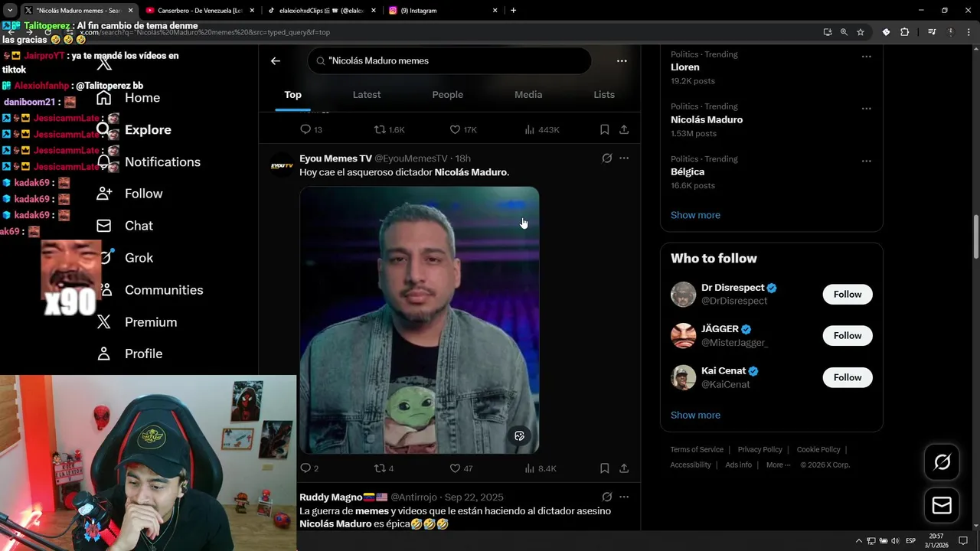
Task: Follow Dr Disrespect
Action: [848, 295]
